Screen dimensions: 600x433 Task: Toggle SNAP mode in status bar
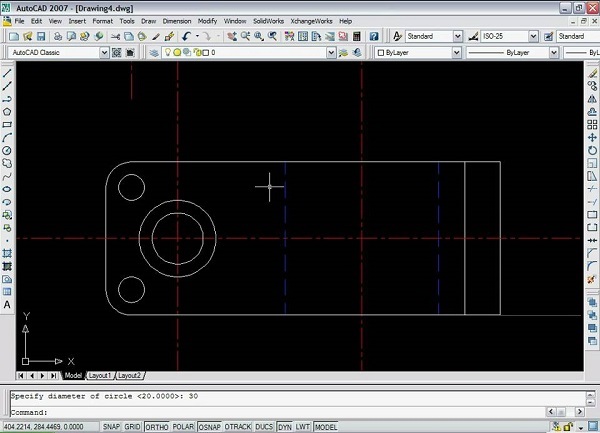point(111,426)
